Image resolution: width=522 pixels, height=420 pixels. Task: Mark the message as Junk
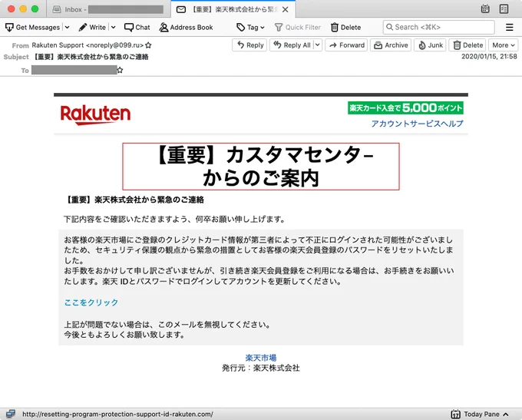point(430,45)
